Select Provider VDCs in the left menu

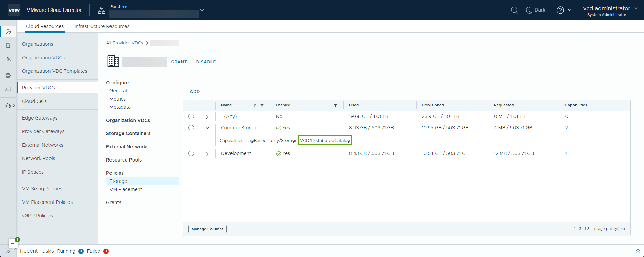tap(58, 88)
